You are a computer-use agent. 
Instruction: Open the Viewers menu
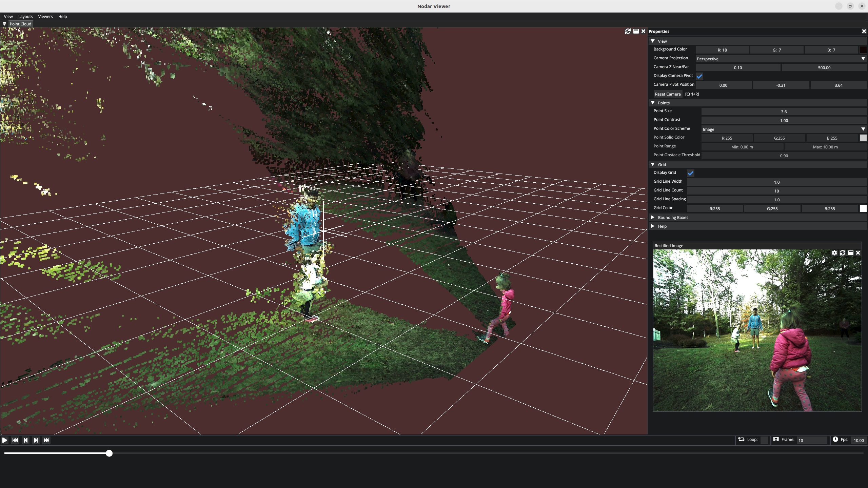coord(45,16)
